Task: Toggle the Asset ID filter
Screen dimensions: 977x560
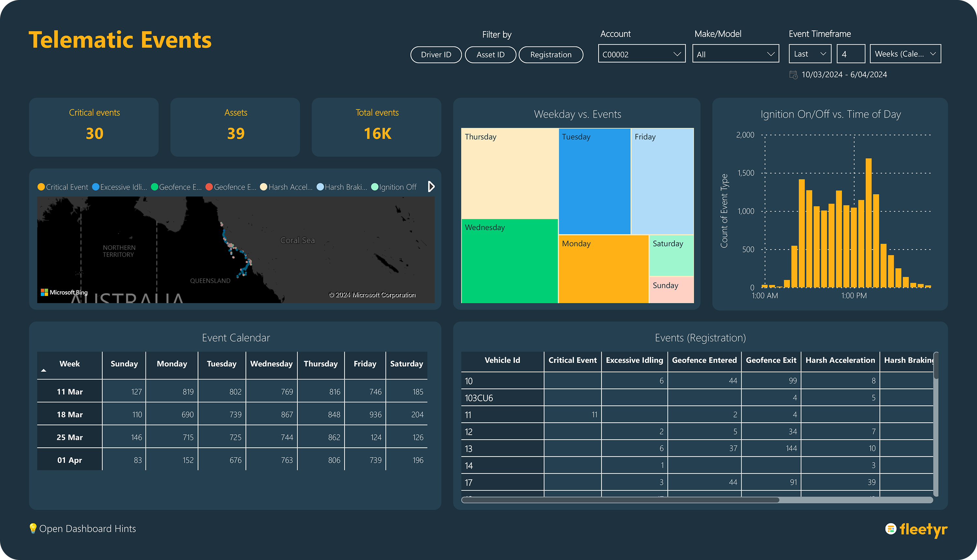Action: [490, 55]
